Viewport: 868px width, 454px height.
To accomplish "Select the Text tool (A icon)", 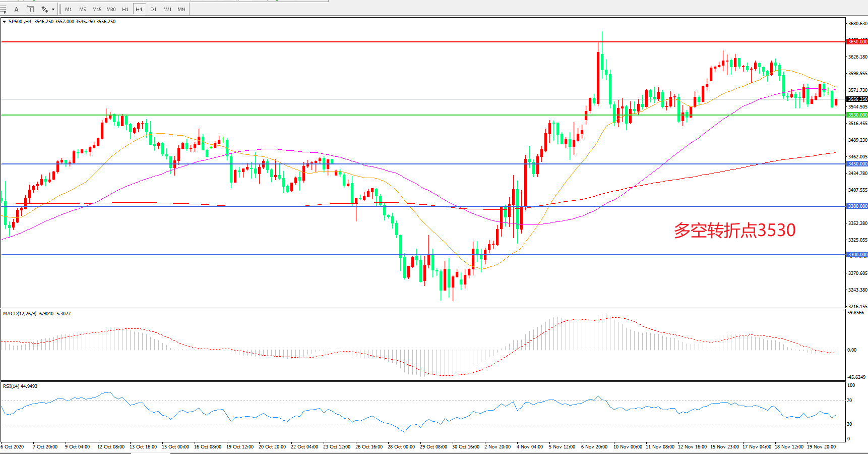I will 17,9.
